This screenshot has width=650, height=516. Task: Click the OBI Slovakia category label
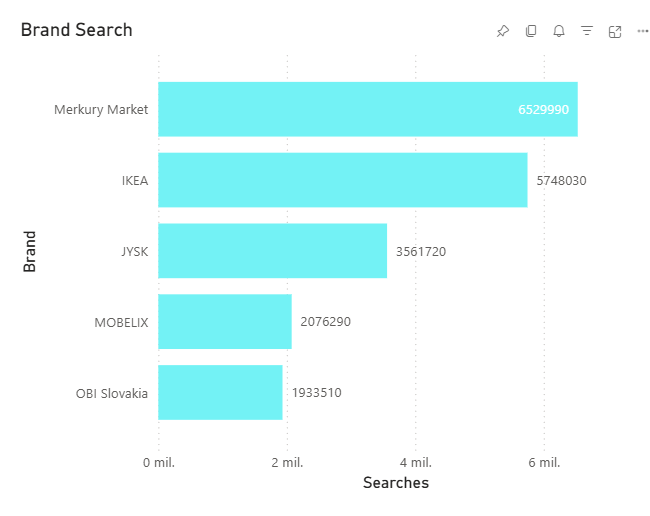click(x=112, y=393)
